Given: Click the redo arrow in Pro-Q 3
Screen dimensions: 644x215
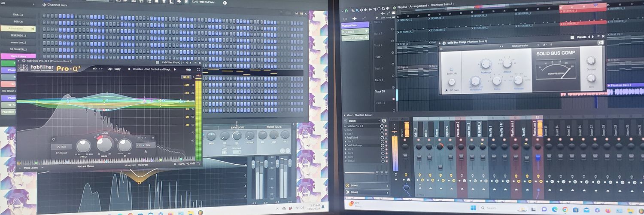Looking at the screenshot, I should [x=101, y=69].
